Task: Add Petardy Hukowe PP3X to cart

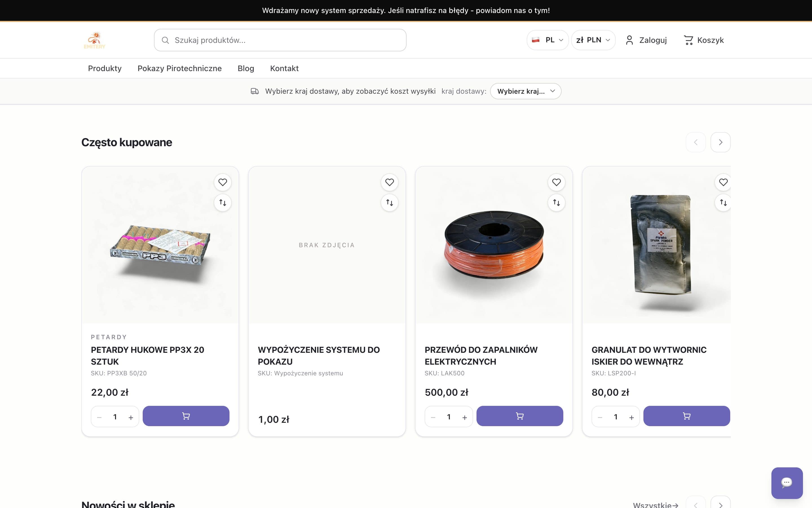Action: [x=186, y=416]
